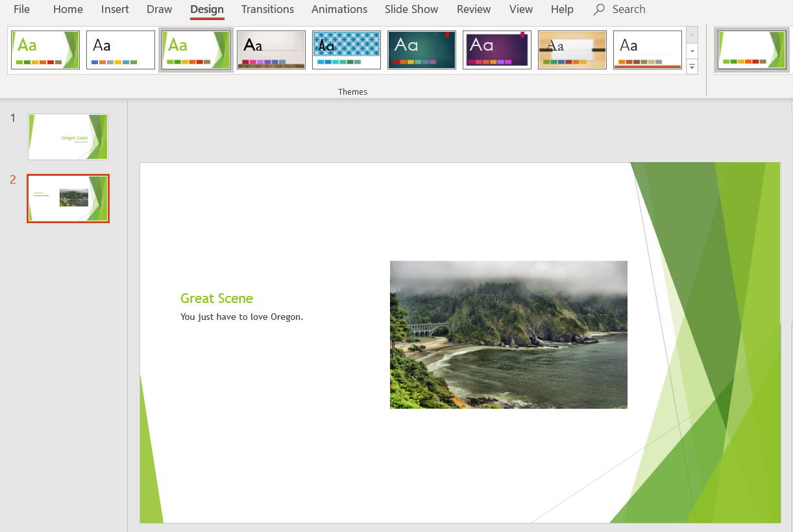793x532 pixels.
Task: Choose the dark teal theme thumbnail
Action: [421, 49]
